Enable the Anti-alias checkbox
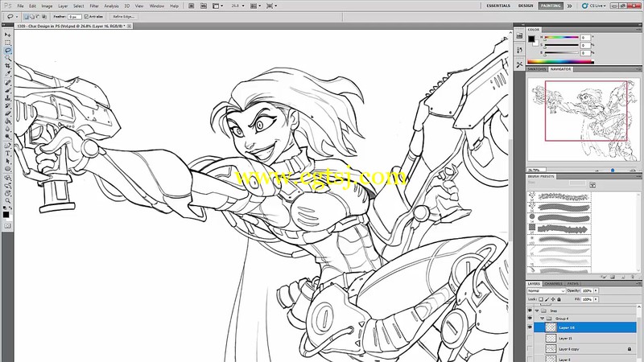 (x=86, y=17)
